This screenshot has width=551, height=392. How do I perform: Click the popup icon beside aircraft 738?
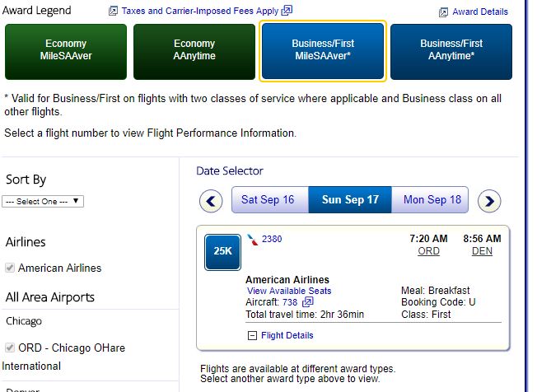click(308, 302)
